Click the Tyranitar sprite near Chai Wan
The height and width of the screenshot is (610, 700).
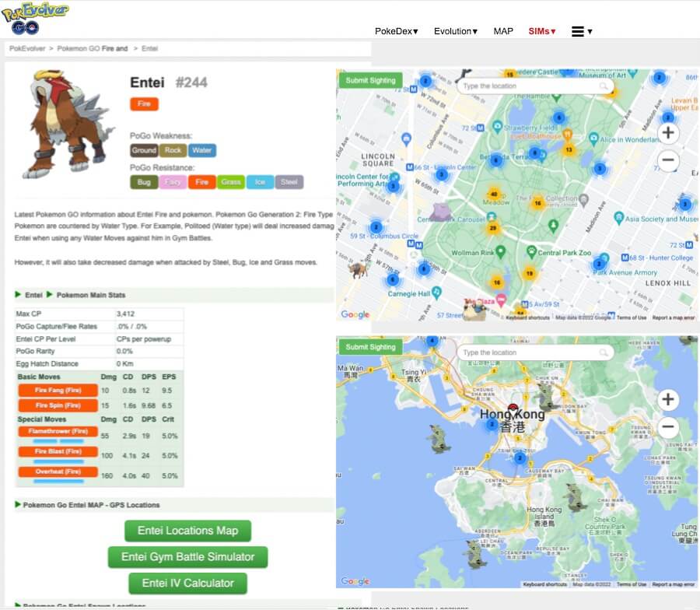coord(575,497)
